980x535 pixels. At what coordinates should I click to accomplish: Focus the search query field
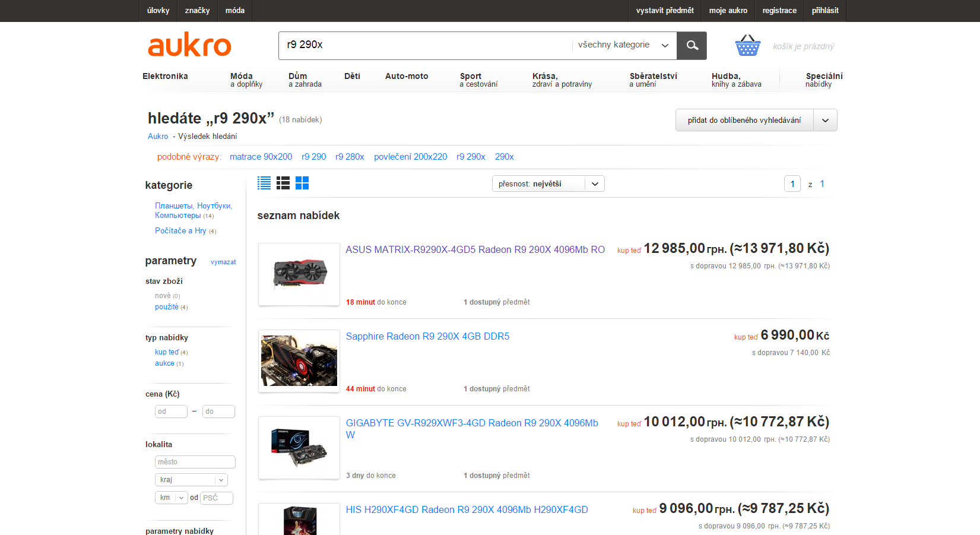tap(425, 45)
